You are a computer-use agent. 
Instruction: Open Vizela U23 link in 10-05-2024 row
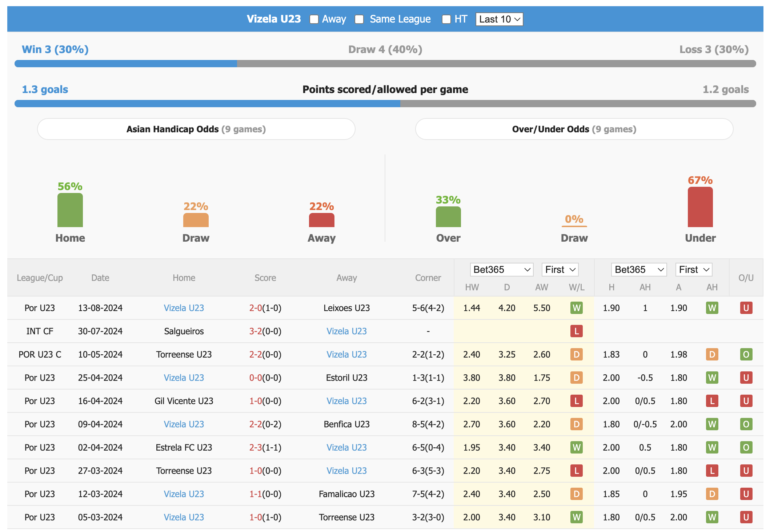coord(346,354)
